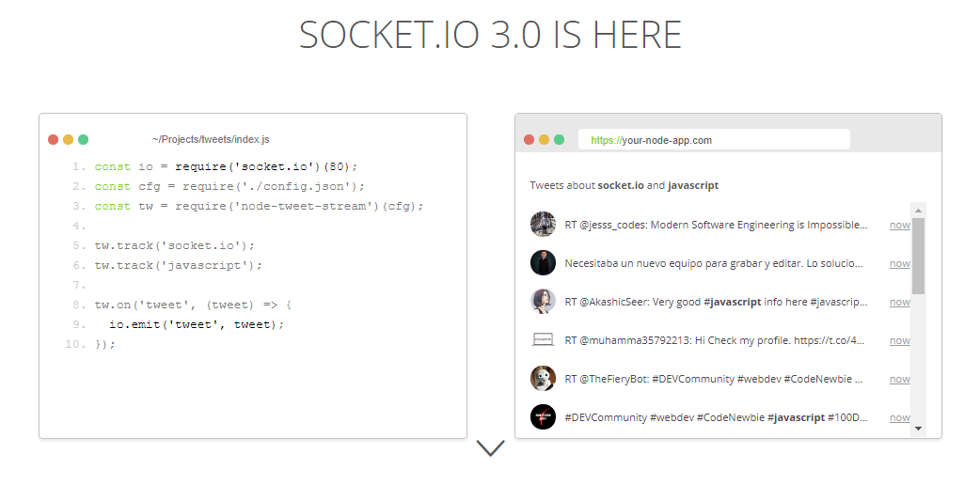980x485 pixels.
Task: Click 'RT @muhamma35792213: Hi Check my profile' text
Action: coord(715,340)
